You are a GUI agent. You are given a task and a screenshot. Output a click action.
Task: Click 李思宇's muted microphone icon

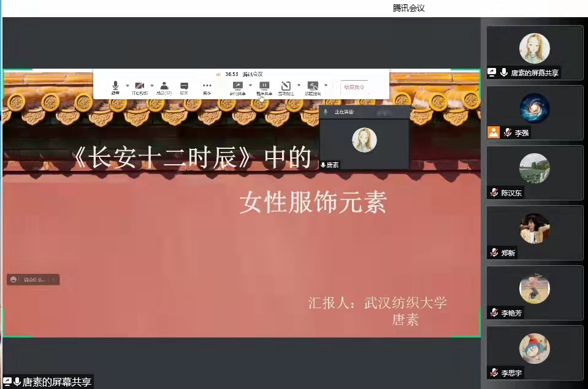click(494, 372)
